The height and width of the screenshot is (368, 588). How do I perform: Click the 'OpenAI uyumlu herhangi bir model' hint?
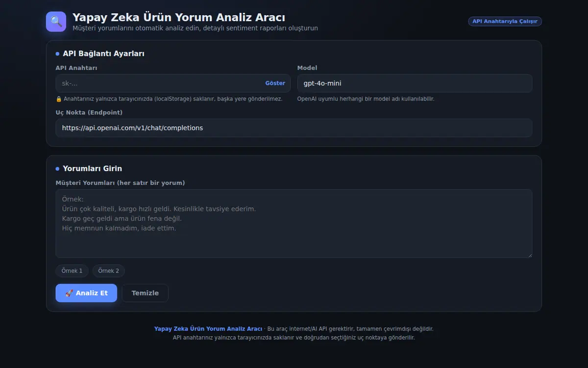366,99
